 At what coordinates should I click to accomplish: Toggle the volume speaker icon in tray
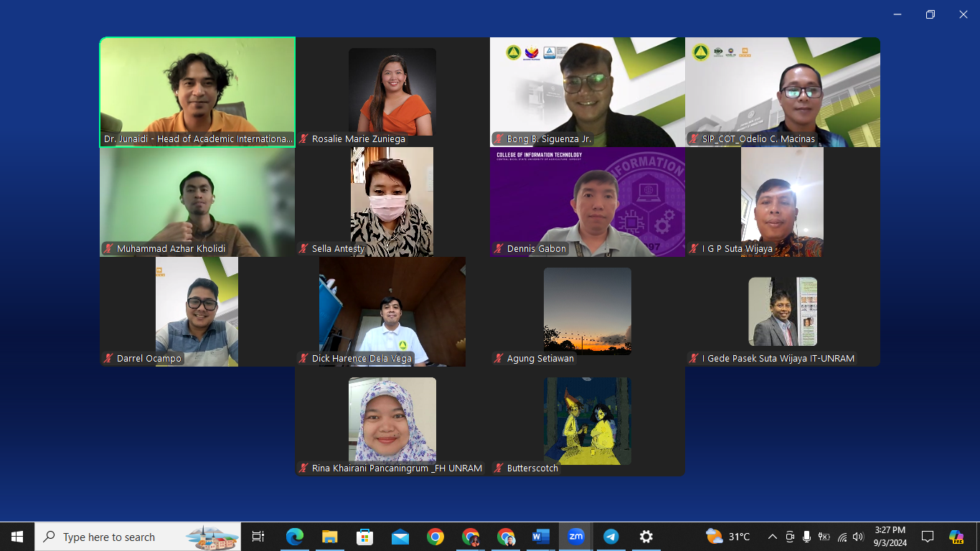859,537
